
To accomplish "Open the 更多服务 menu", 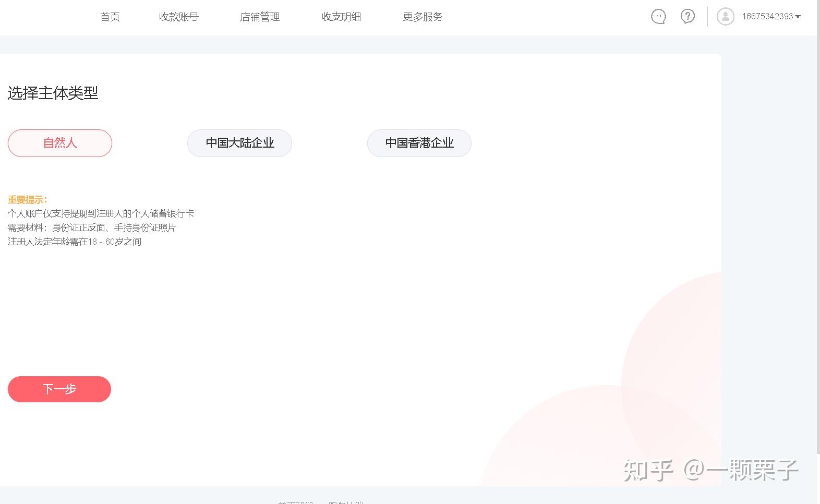I will [423, 17].
